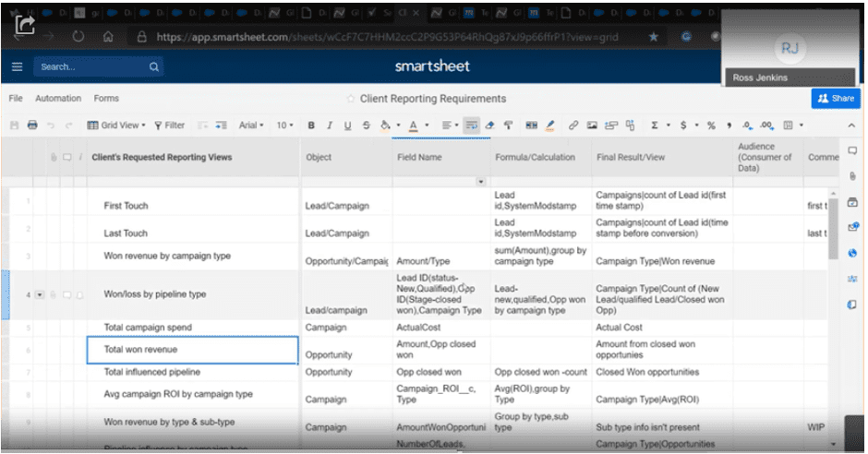Open the font size 10 dropdown
868x454 pixels.
[284, 125]
